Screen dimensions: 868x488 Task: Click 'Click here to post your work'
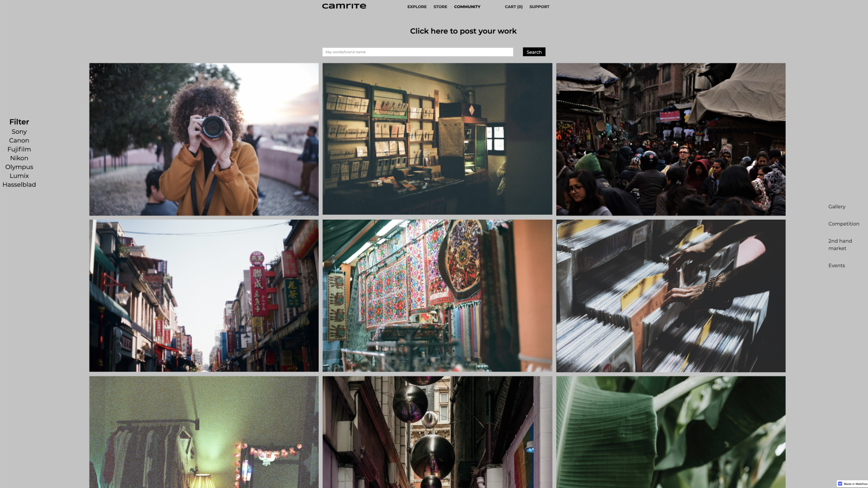click(x=463, y=31)
